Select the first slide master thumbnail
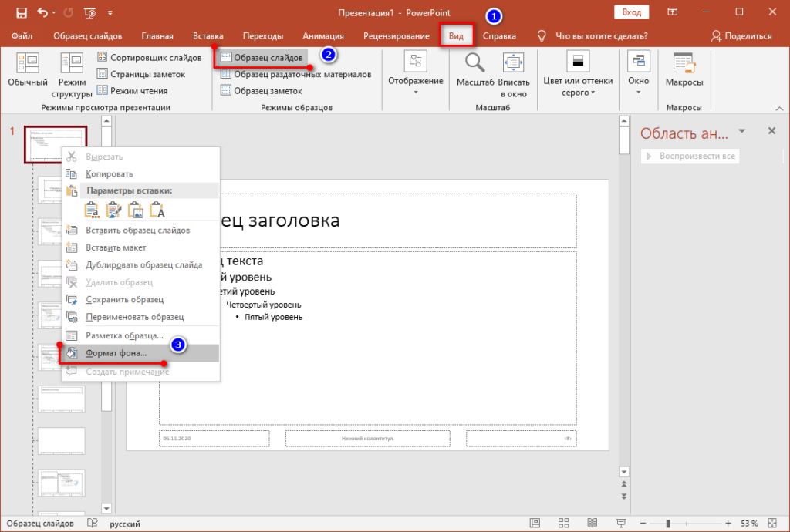Screen dimensions: 790x532 (56, 143)
